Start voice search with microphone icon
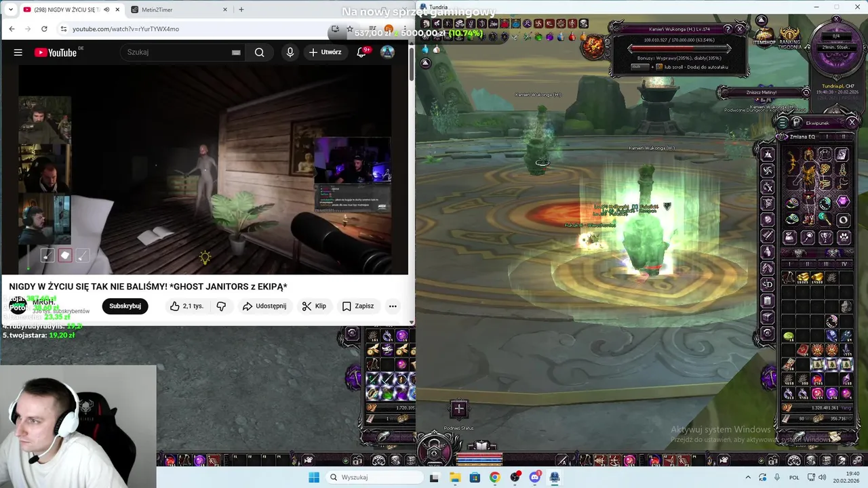Screen dimensions: 868x488 [x=290, y=52]
